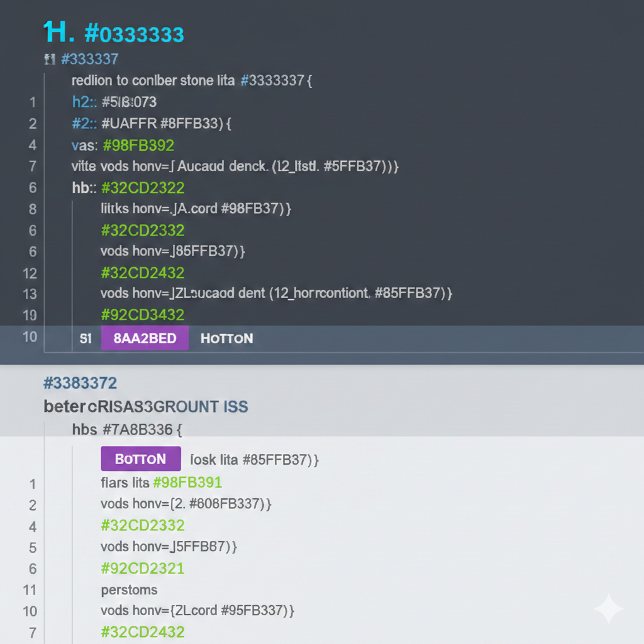Click the perstoms text line

[129, 590]
